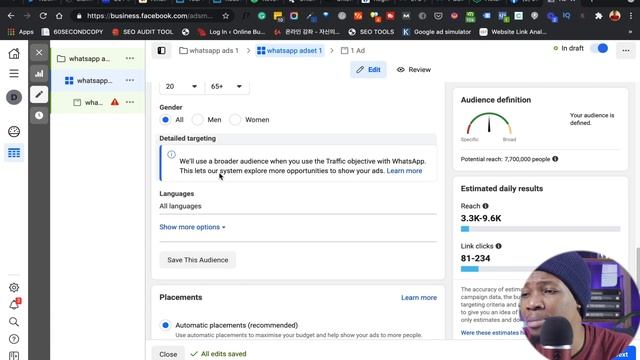
Task: Select the edit pencil icon in side strip
Action: [39, 95]
